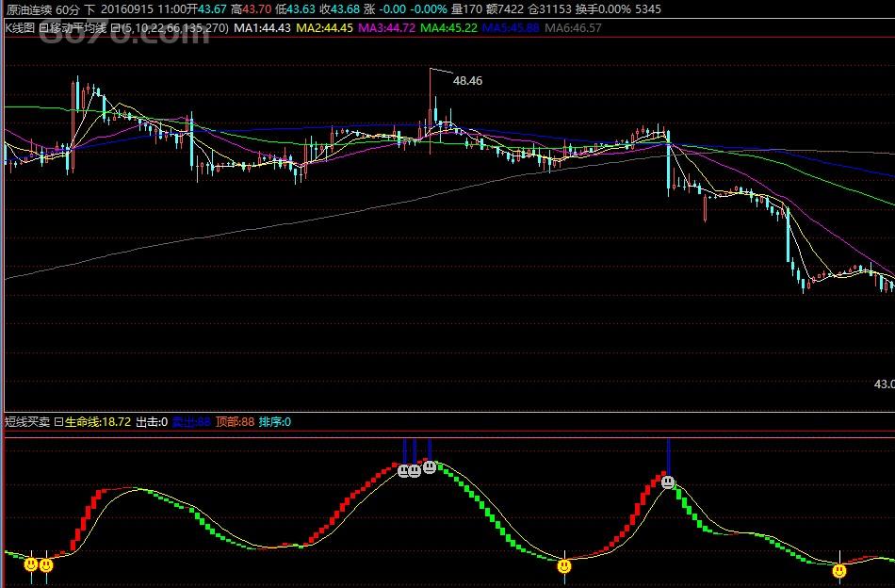This screenshot has width=895, height=588.
Task: Toggle the box before (5,10,22,66,135,270) parameters
Action: [x=115, y=27]
